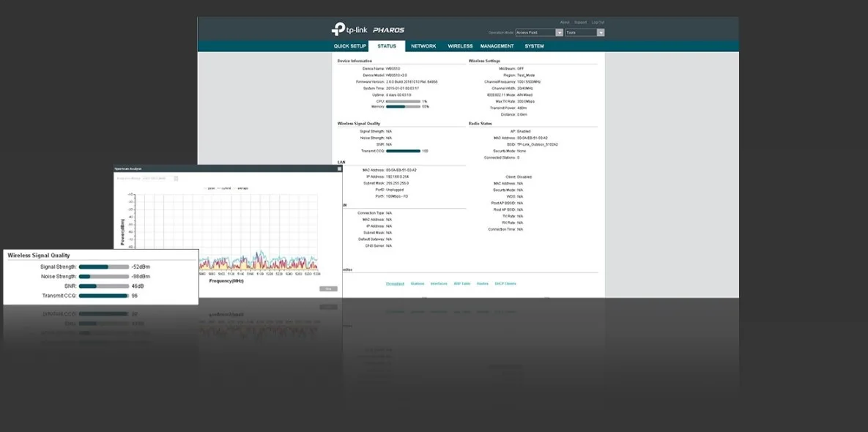This screenshot has height=432, width=868.
Task: Open the ARP Table monitor link
Action: pos(461,283)
